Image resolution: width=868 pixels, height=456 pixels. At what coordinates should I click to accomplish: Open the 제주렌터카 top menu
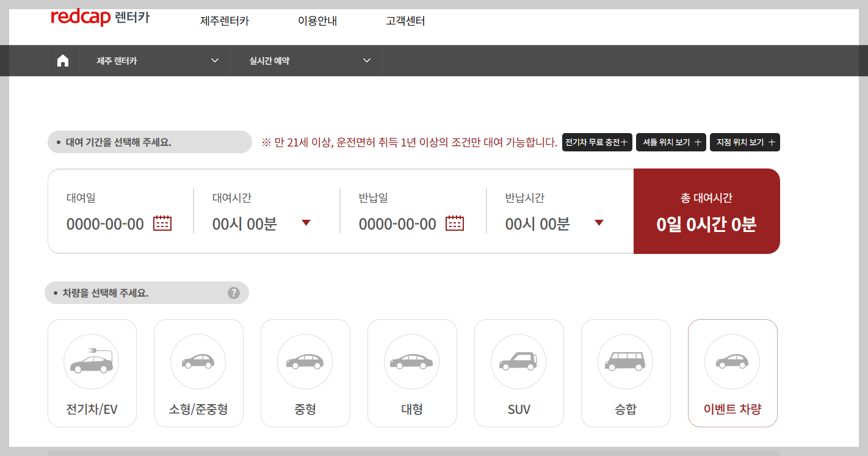pos(225,21)
